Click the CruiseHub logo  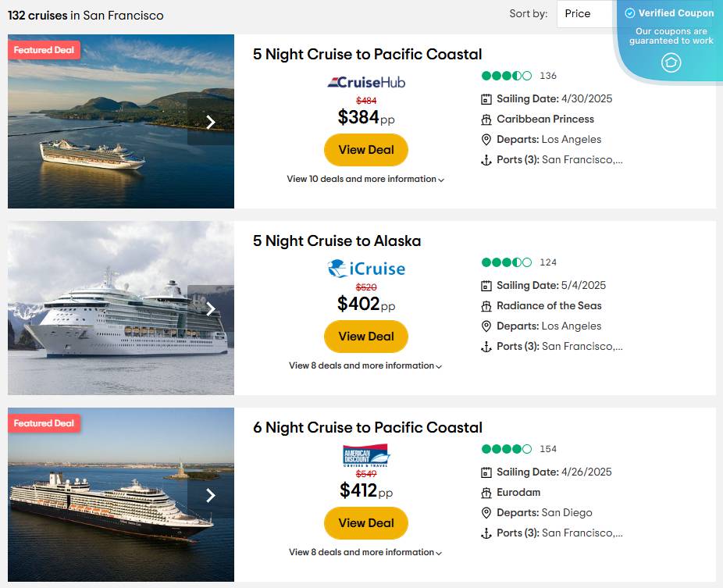366,82
